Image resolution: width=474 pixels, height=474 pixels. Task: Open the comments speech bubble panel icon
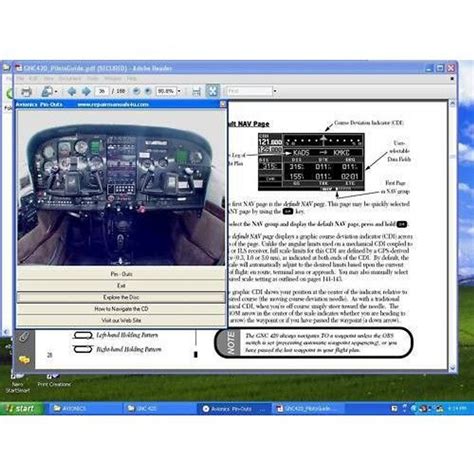[x=24, y=360]
